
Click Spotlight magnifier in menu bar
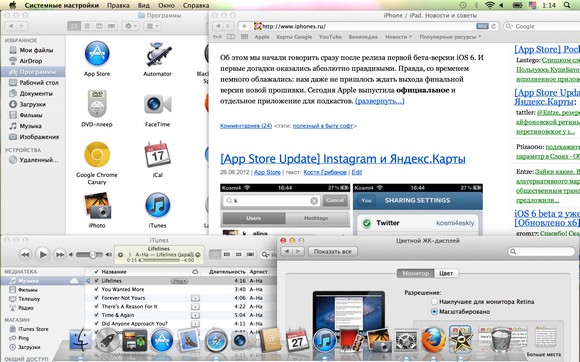click(x=567, y=5)
